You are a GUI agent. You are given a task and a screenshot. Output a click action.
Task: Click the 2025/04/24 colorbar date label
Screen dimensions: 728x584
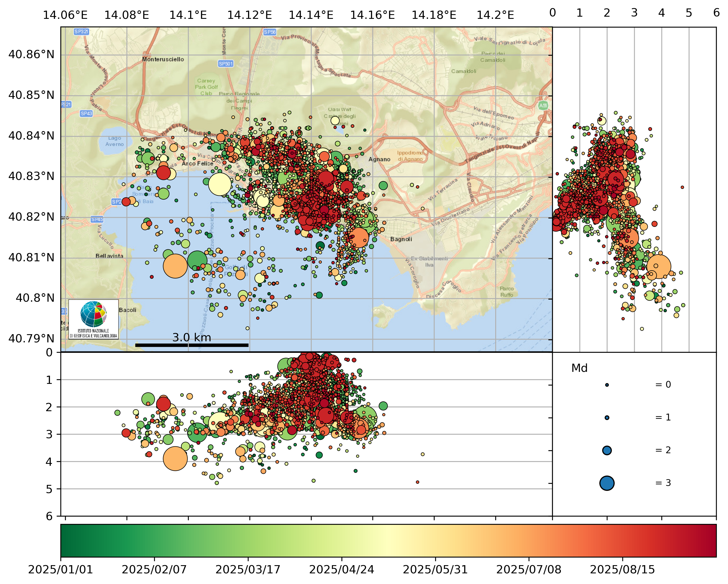point(341,570)
